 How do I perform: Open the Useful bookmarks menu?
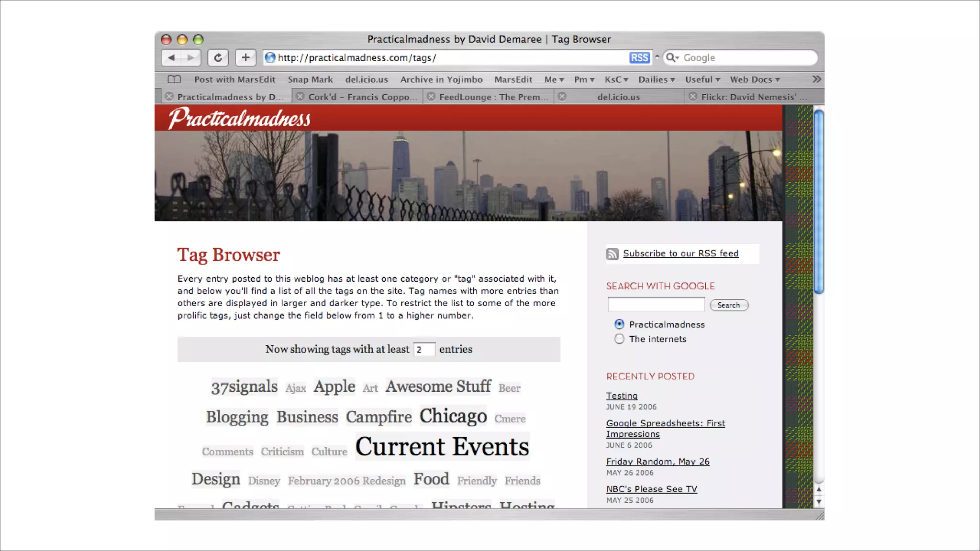tap(702, 79)
